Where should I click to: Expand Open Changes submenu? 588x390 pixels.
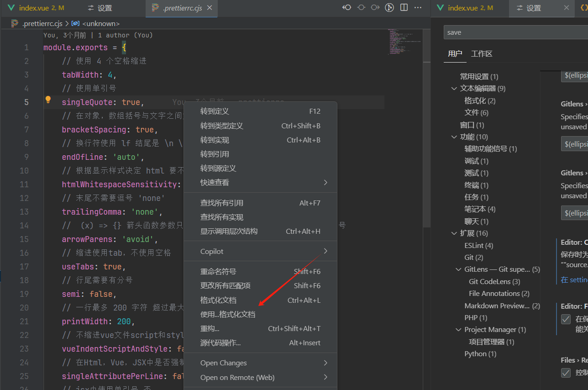click(260, 363)
